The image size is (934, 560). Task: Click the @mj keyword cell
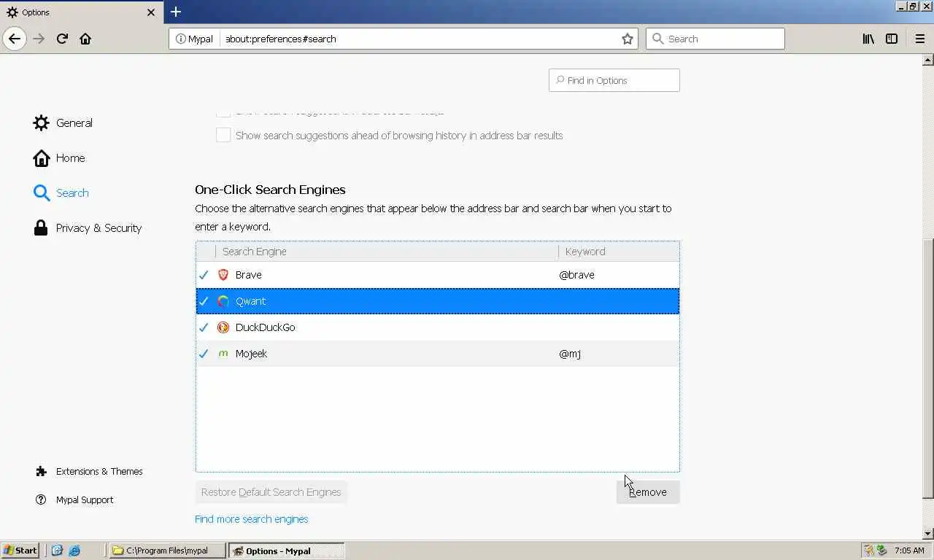(x=570, y=354)
